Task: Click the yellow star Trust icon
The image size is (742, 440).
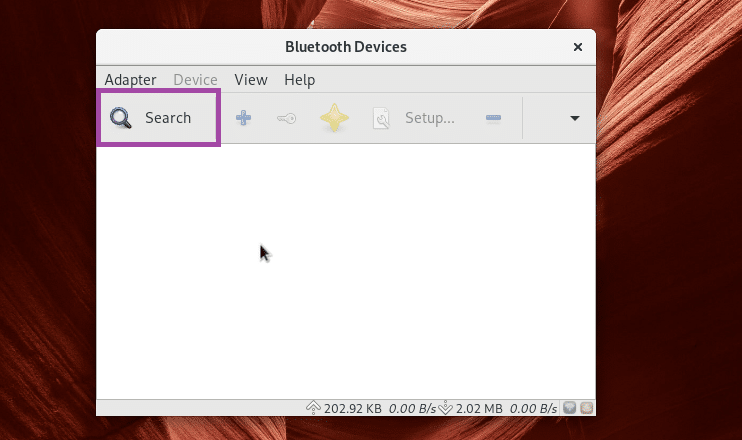Action: [x=334, y=118]
